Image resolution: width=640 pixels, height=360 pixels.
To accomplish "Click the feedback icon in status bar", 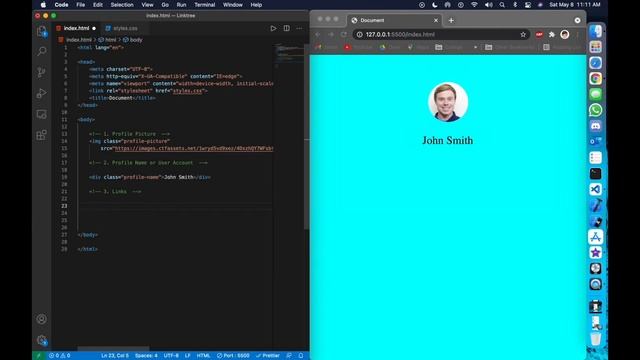I will pyautogui.click(x=289, y=356).
